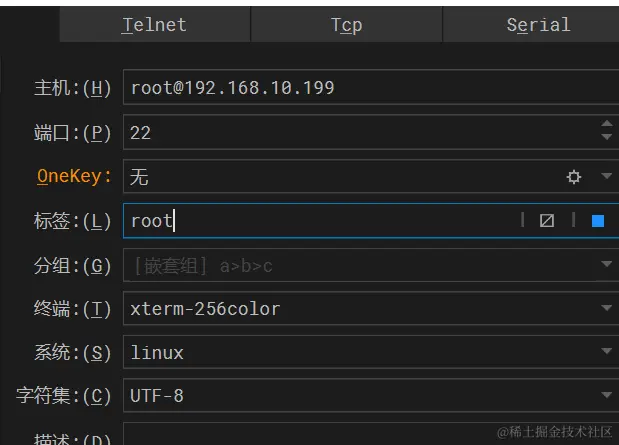
Task: Click the description (描述) input field
Action: coord(371,434)
